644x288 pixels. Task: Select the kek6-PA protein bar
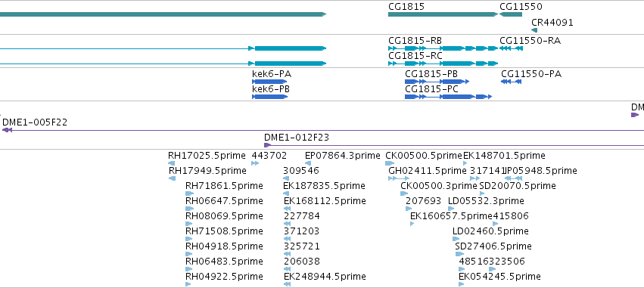pos(269,82)
